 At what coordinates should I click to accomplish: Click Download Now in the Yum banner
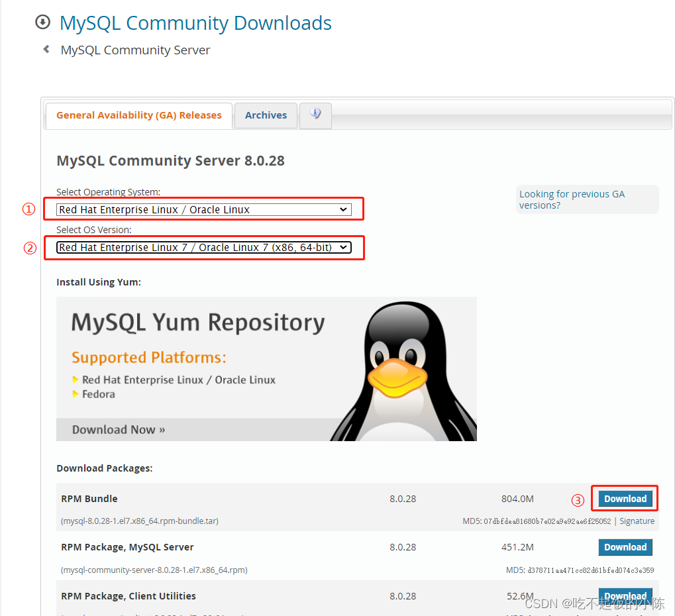119,430
